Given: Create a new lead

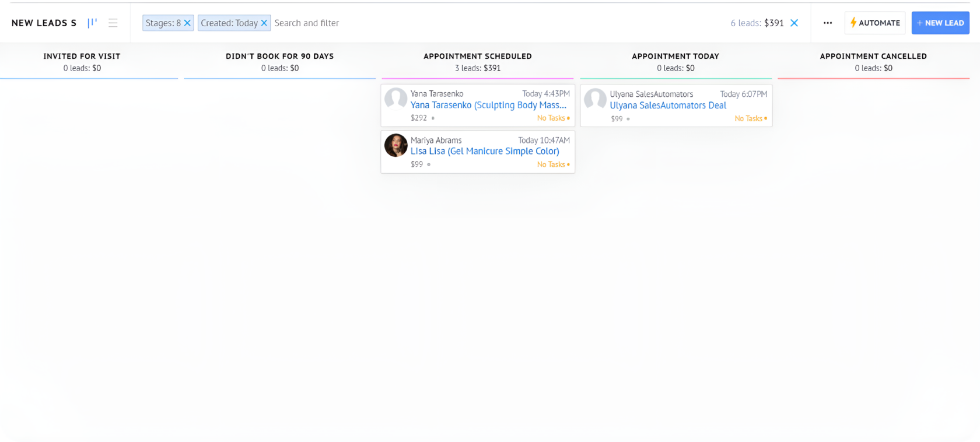Looking at the screenshot, I should click(x=940, y=23).
